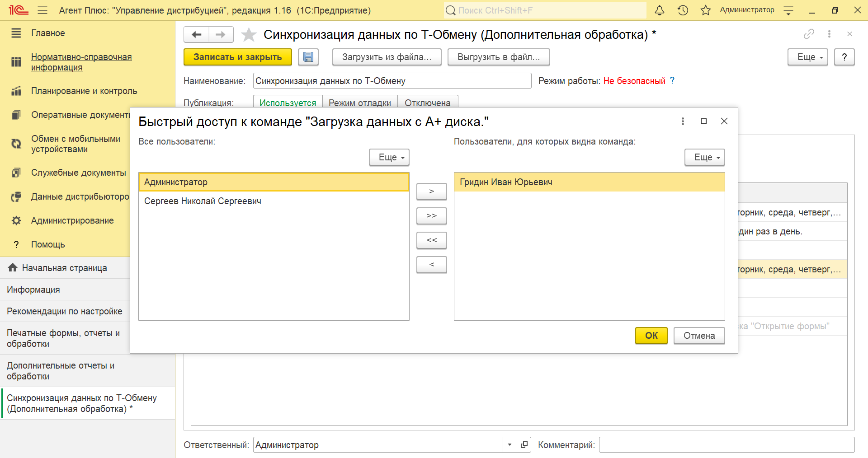Image resolution: width=868 pixels, height=458 pixels.
Task: Click the form help question button
Action: click(x=844, y=57)
